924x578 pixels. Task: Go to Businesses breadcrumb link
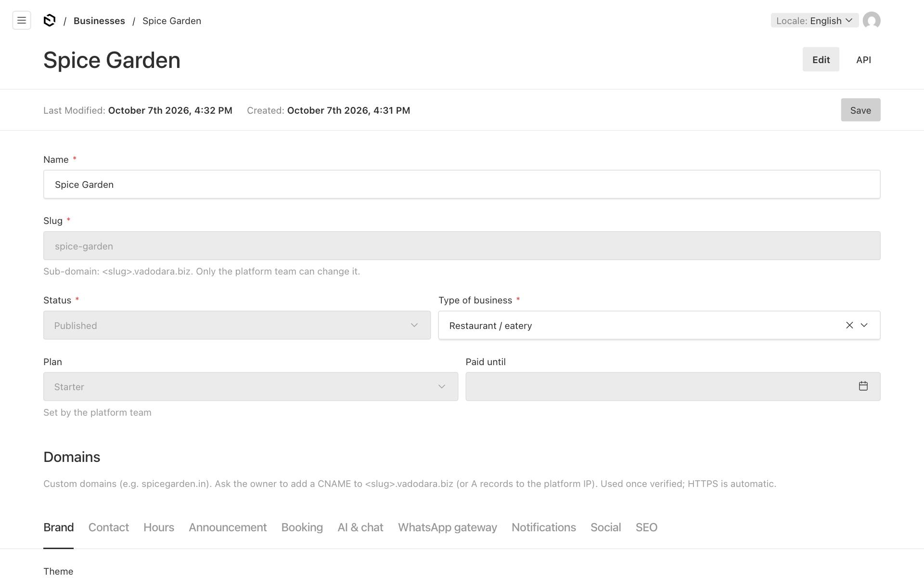pos(99,21)
